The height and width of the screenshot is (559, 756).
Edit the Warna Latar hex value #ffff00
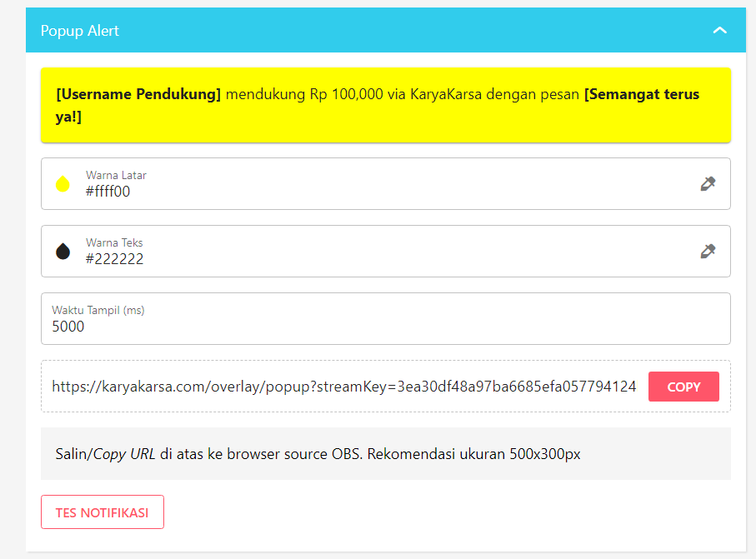[108, 192]
